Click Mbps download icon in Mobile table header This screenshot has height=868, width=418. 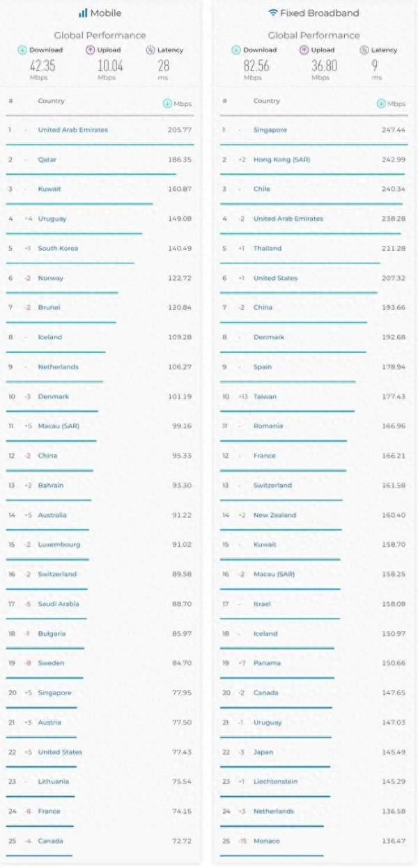(167, 104)
